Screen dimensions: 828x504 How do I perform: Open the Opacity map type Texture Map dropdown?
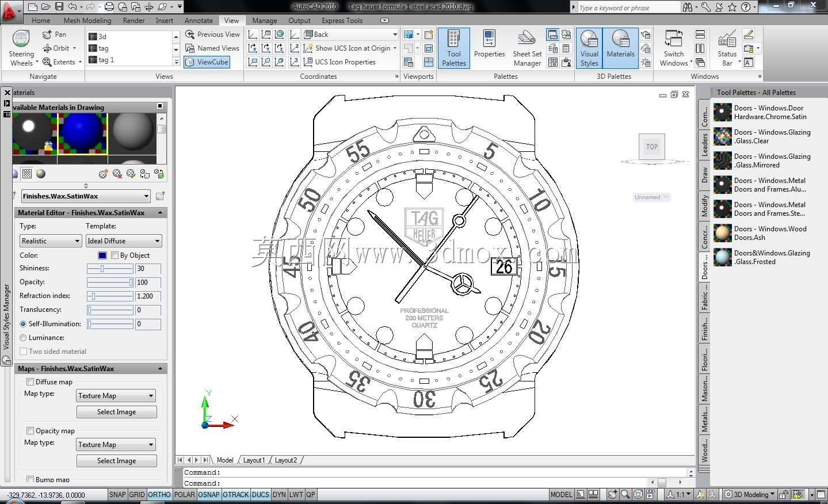tap(116, 445)
